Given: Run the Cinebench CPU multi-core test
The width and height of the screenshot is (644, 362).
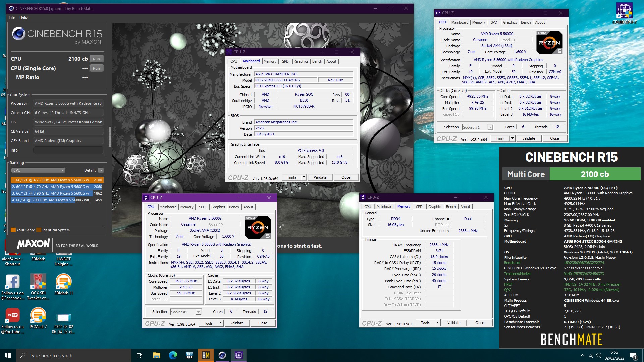Looking at the screenshot, I should (96, 59).
